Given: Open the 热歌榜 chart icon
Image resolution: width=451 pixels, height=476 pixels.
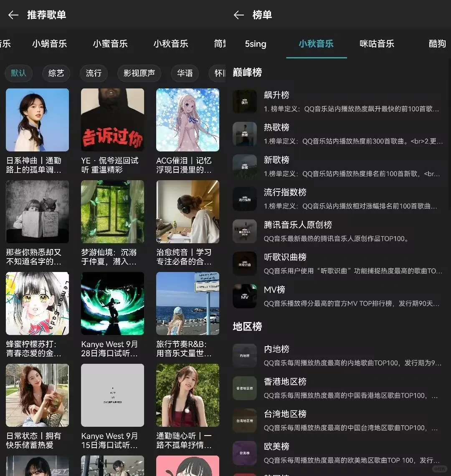Looking at the screenshot, I should tap(245, 134).
